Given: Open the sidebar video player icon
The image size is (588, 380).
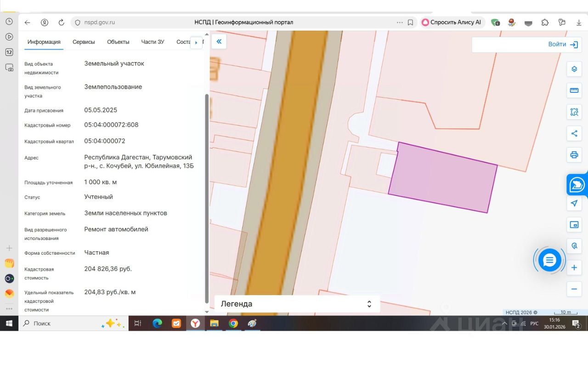Looking at the screenshot, I should 9,37.
